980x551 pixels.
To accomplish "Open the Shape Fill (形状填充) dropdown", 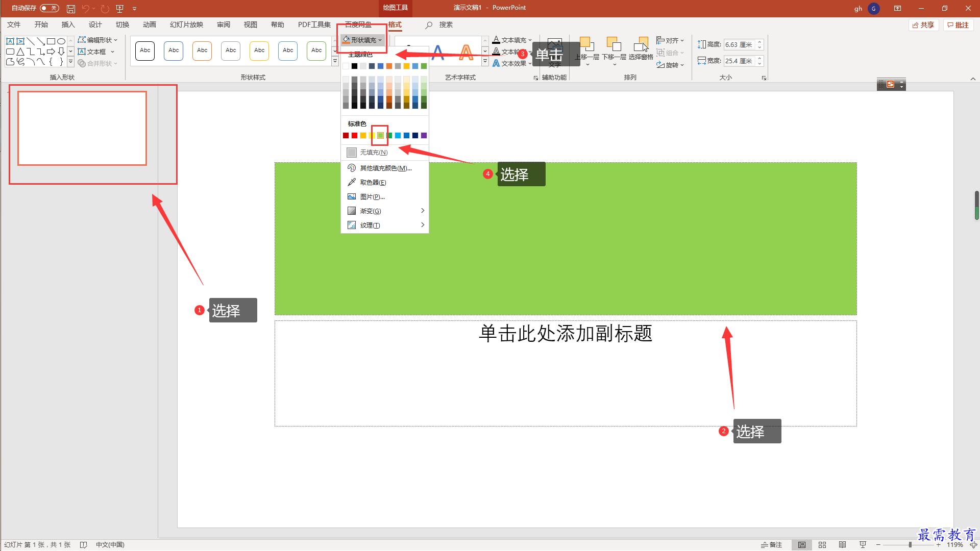I will [362, 40].
